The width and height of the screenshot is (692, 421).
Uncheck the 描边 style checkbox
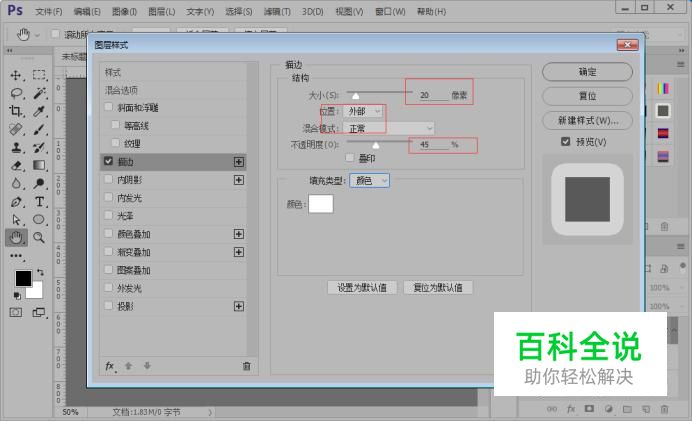[x=109, y=161]
